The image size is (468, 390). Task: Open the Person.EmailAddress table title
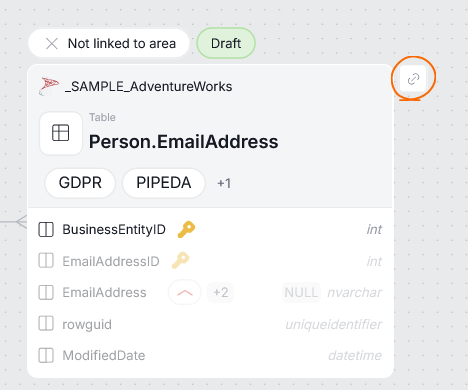(x=184, y=142)
